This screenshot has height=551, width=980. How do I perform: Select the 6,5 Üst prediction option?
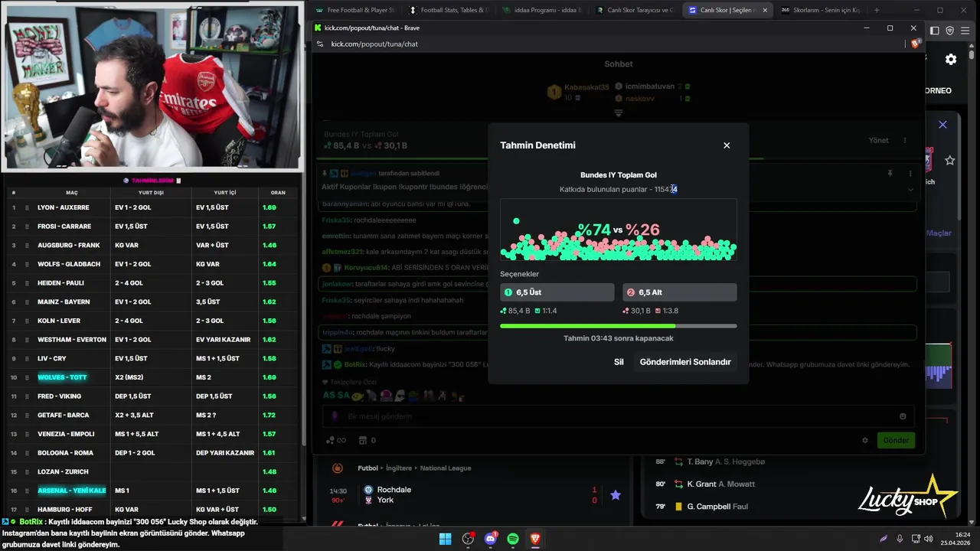[557, 292]
